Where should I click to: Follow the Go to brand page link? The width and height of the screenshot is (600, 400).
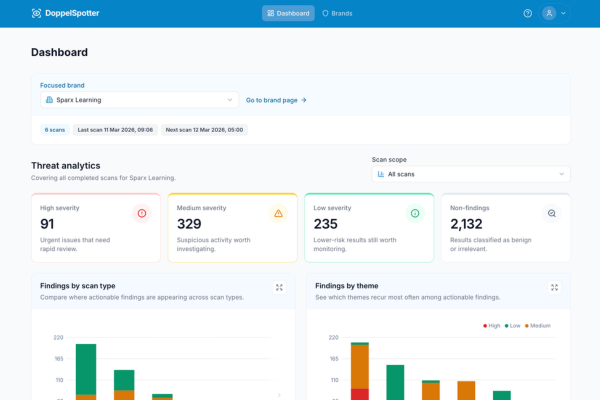click(276, 100)
